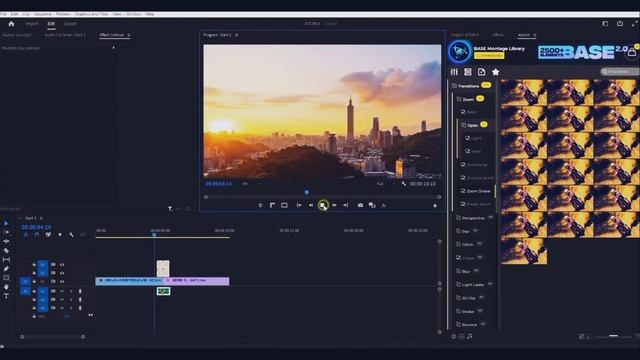Image resolution: width=640 pixels, height=360 pixels.
Task: Select the purple clip on the timeline
Action: 196,281
